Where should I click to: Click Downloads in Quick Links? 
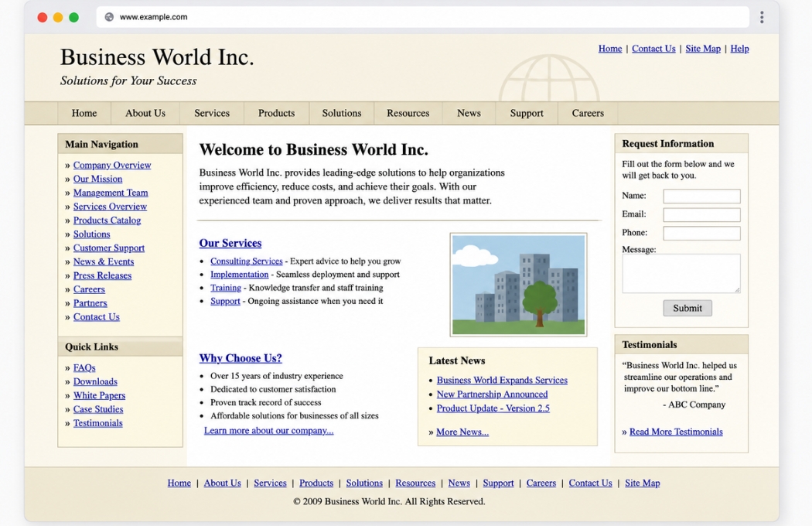tap(95, 381)
